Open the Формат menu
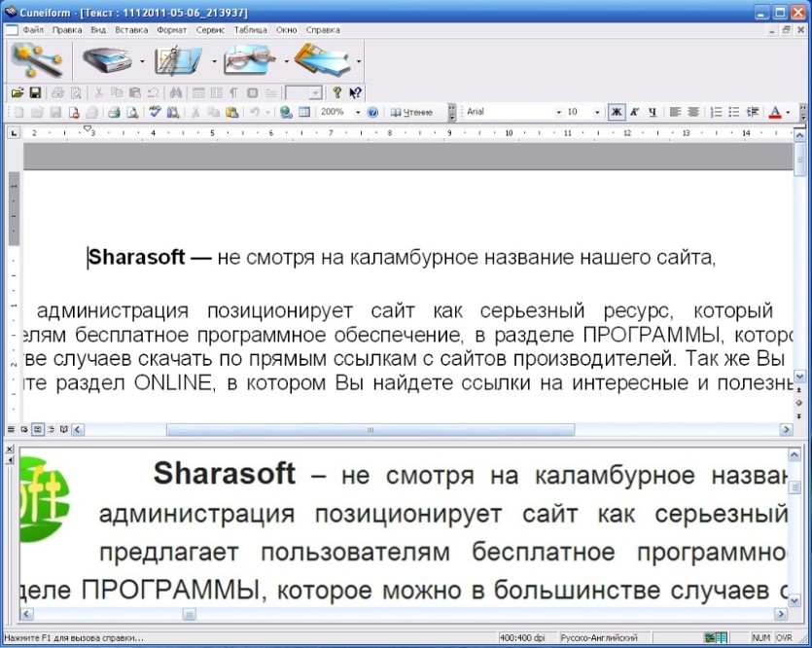 pos(171,30)
